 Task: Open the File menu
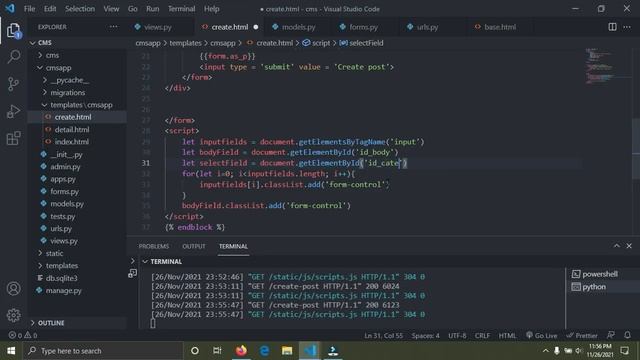[29, 9]
